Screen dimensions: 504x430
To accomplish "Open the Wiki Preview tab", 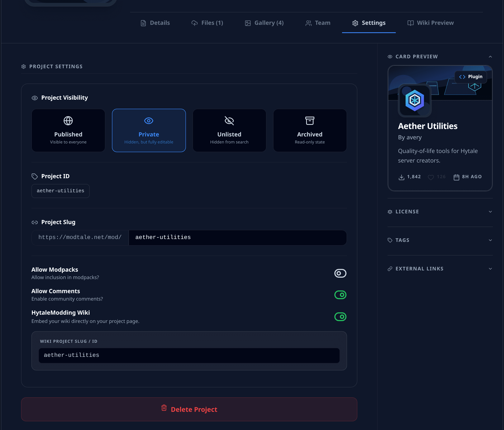I will (x=430, y=23).
